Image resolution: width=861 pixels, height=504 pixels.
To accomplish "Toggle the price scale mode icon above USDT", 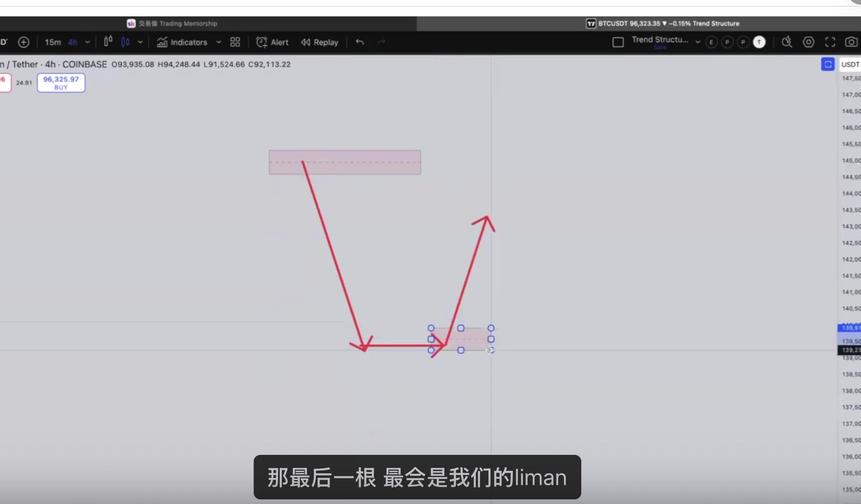I will 827,64.
